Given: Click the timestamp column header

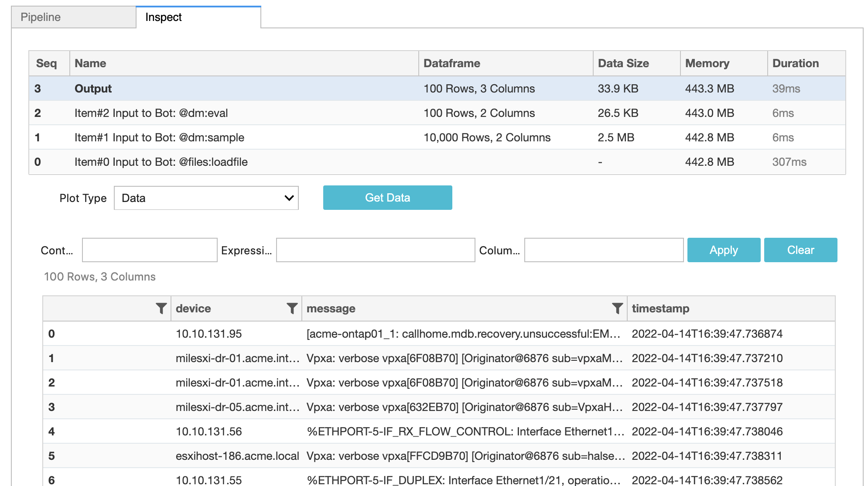Looking at the screenshot, I should pyautogui.click(x=660, y=308).
